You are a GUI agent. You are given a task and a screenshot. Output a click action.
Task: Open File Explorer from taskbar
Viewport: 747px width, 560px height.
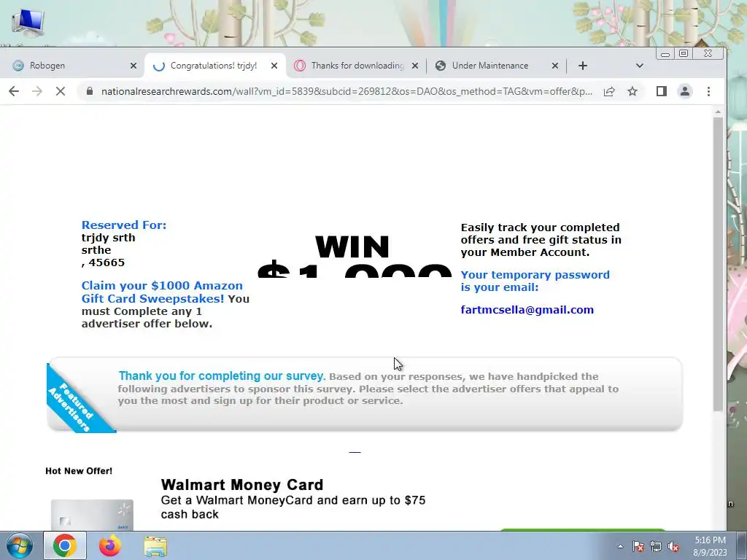point(155,546)
